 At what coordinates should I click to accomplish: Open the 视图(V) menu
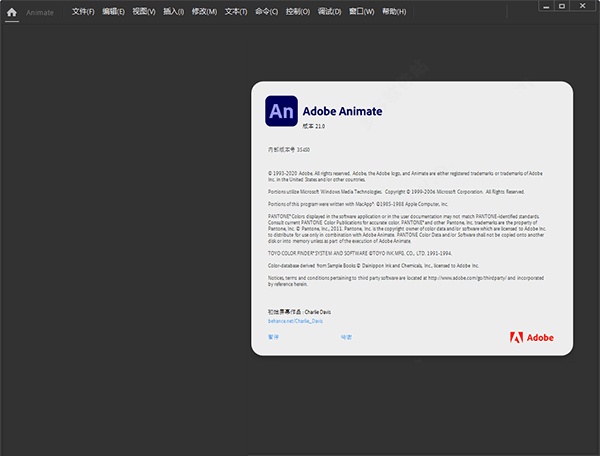[x=145, y=11]
